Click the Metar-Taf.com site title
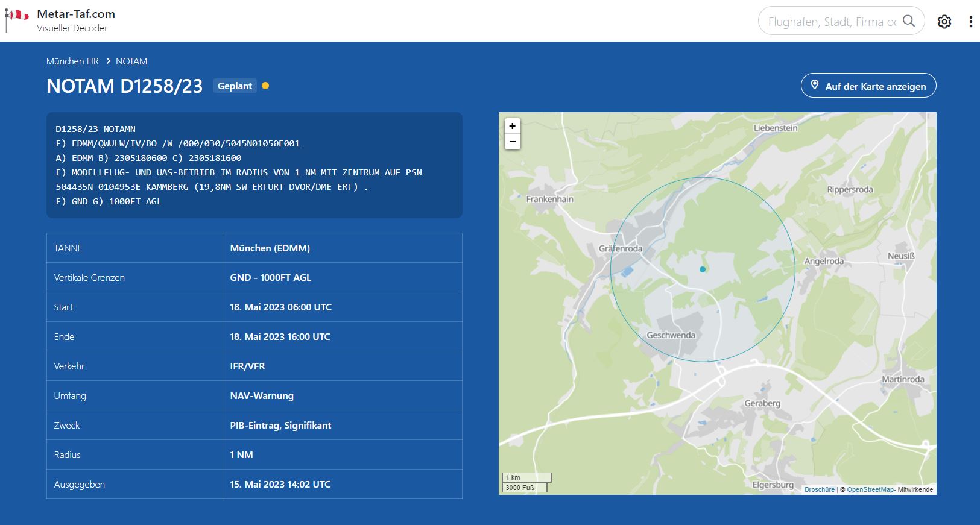This screenshot has width=980, height=525. tap(76, 14)
